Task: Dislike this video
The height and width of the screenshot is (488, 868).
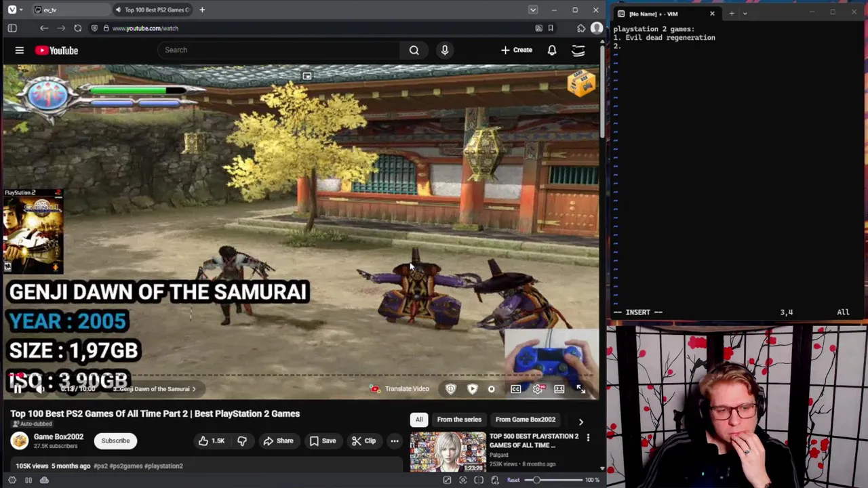Action: click(242, 441)
